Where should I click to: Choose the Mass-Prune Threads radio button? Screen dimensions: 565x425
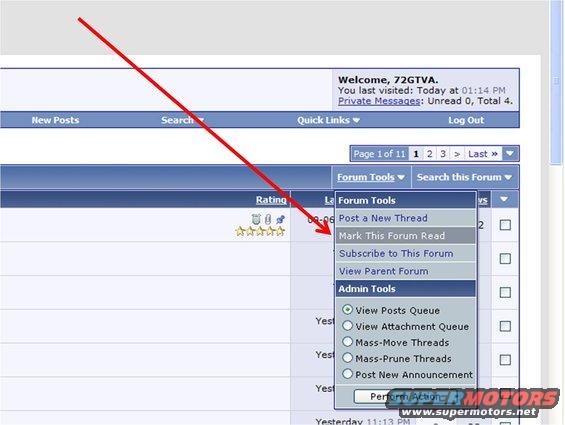point(347,358)
